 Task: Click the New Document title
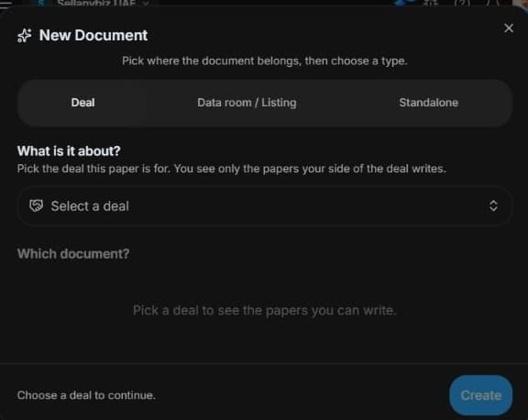click(93, 36)
